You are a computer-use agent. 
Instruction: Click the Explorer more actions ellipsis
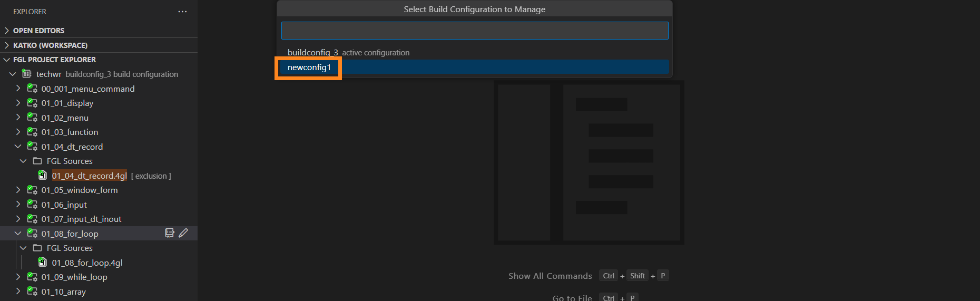(182, 12)
